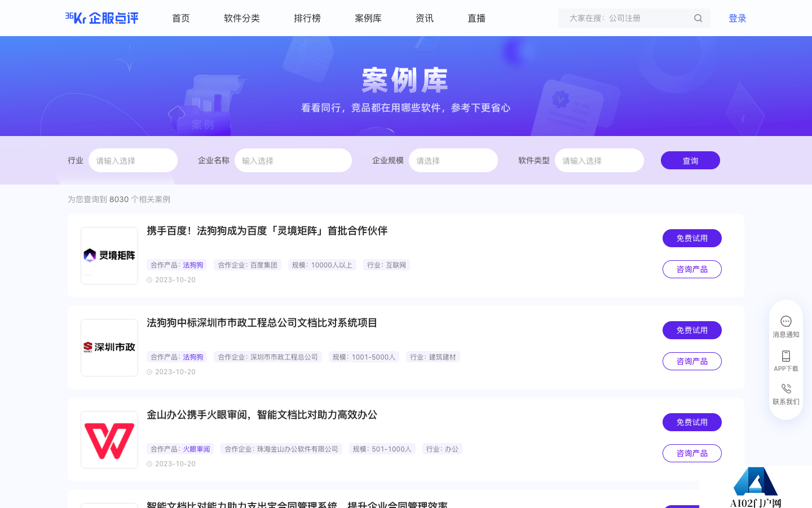Click the search magnifier icon
The image size is (812, 508).
coord(698,18)
